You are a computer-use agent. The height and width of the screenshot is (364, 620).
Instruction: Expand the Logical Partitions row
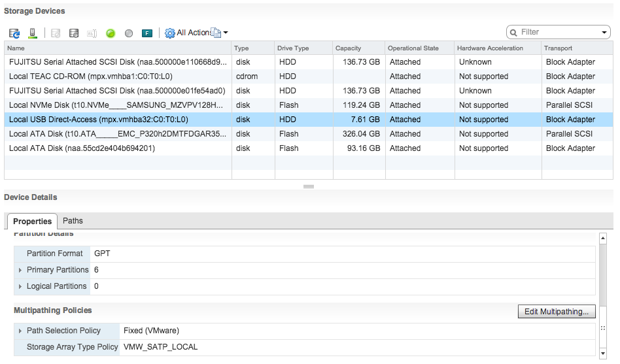[x=20, y=286]
